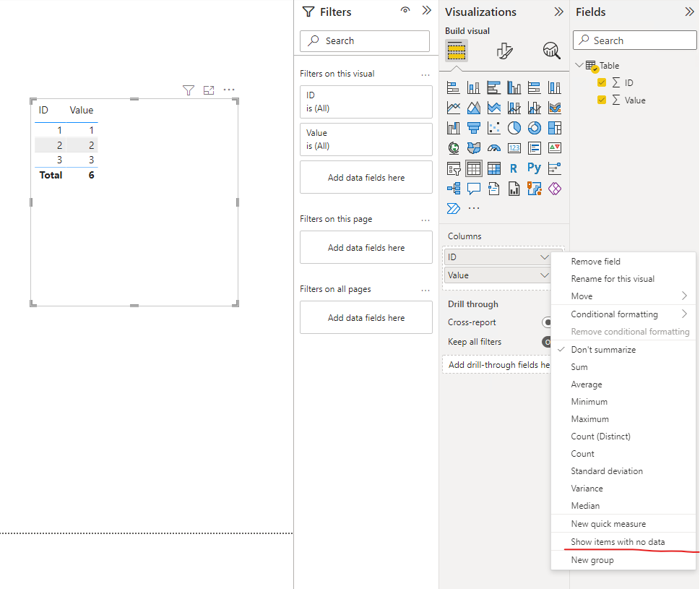Select the filled map visual
Viewport: 700px width, 589px height.
474,148
